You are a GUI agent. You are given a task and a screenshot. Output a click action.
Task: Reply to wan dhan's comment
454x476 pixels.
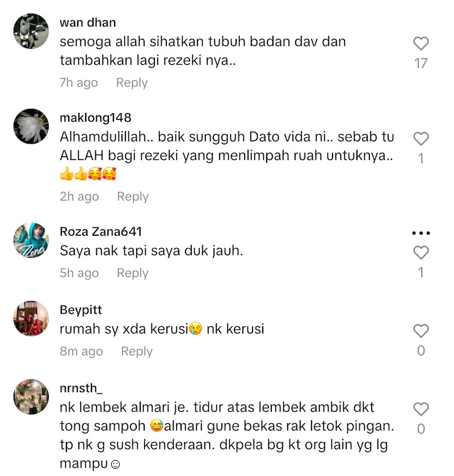coord(132,83)
